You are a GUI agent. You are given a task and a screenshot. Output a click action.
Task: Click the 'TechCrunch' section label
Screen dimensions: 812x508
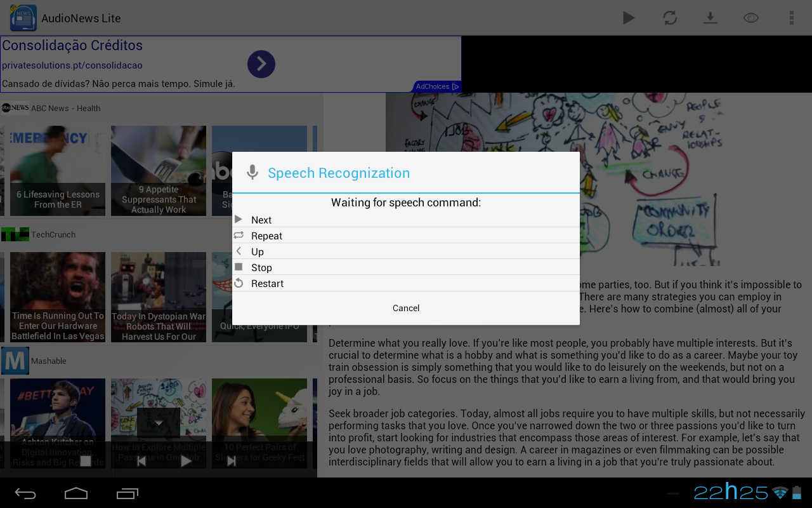53,234
